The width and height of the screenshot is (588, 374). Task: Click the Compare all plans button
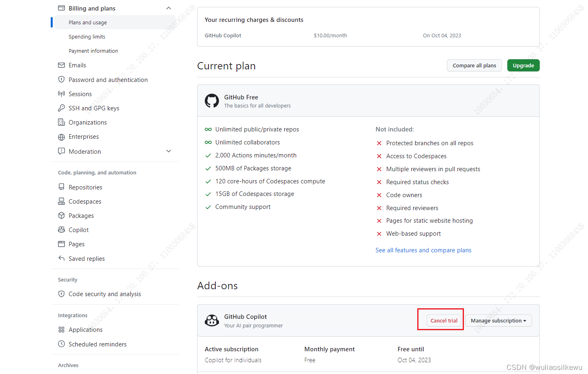(474, 65)
